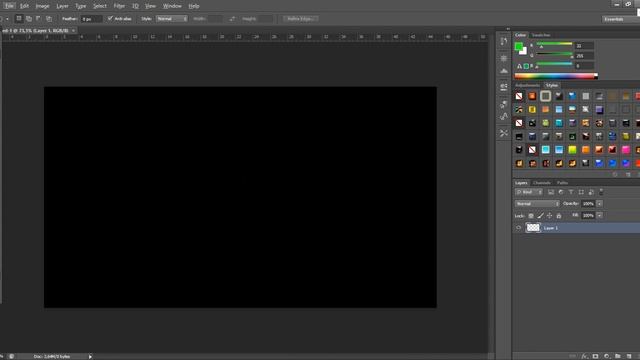Open the layer blend mode Normal dropdown
The width and height of the screenshot is (640, 360).
coord(537,204)
